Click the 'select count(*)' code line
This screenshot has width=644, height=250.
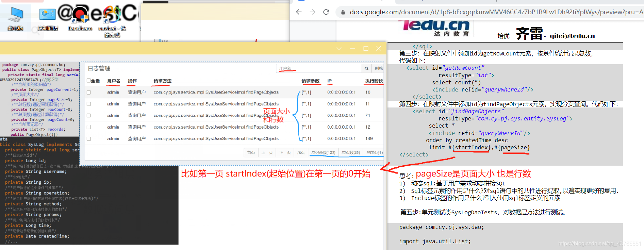tap(457, 83)
